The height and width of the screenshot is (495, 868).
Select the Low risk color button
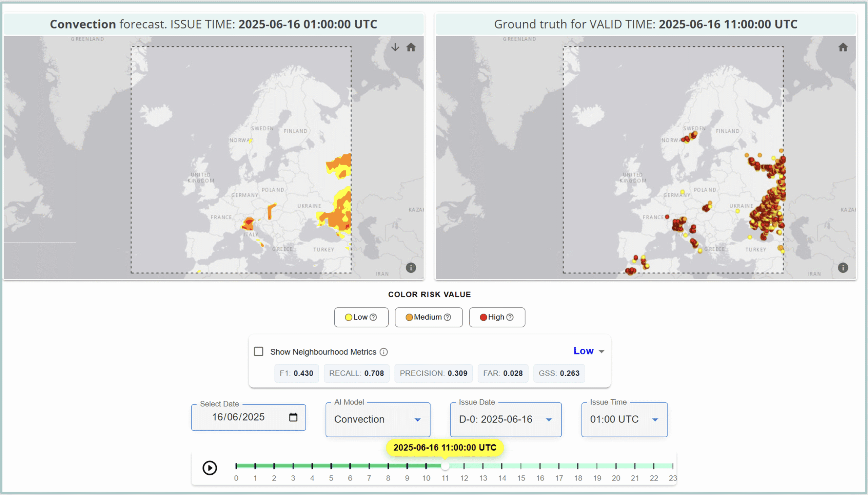pyautogui.click(x=361, y=317)
